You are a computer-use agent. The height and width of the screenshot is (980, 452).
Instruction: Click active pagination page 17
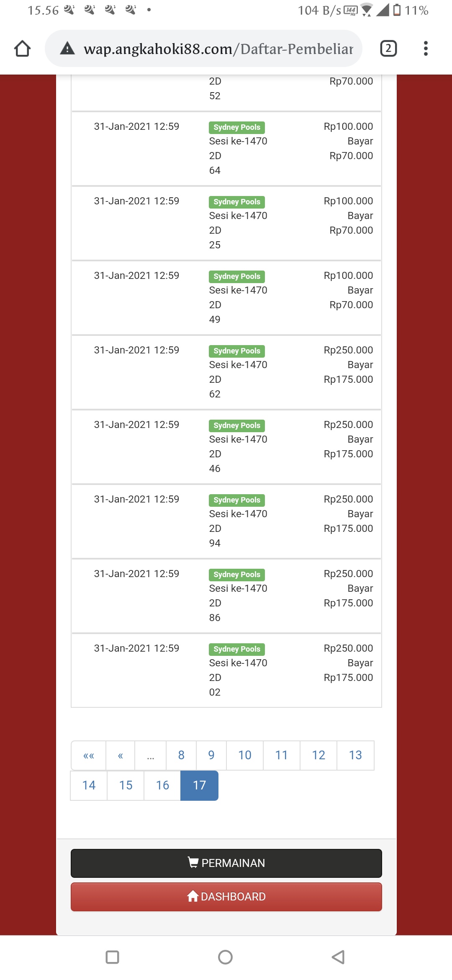pyautogui.click(x=199, y=785)
